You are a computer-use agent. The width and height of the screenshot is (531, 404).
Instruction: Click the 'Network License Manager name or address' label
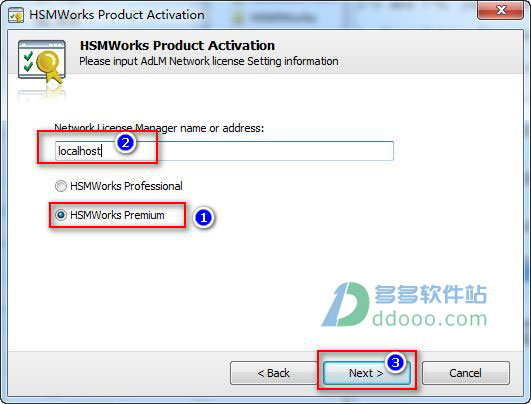click(159, 128)
